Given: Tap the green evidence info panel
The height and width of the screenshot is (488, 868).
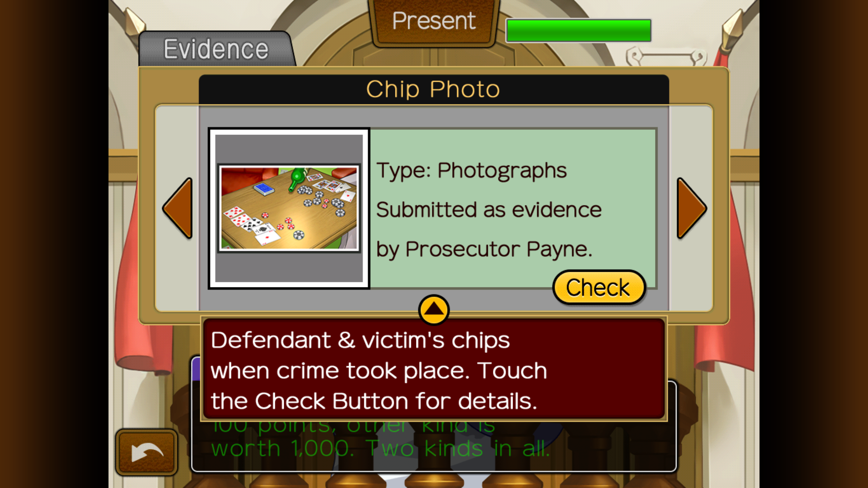Looking at the screenshot, I should (513, 208).
